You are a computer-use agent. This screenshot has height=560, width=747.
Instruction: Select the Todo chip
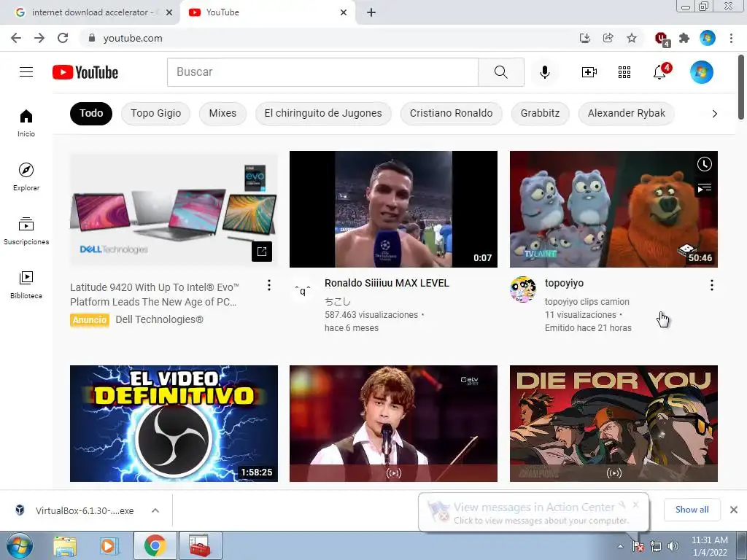(91, 113)
